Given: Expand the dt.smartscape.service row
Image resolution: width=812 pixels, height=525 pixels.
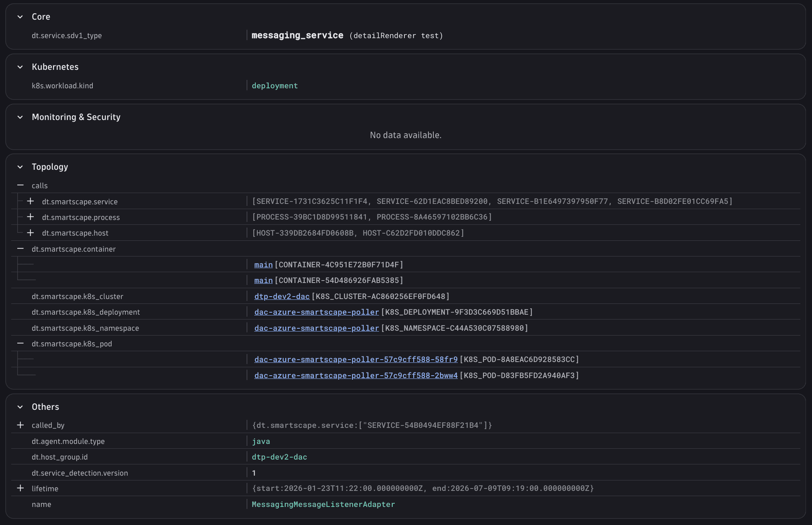Looking at the screenshot, I should (x=31, y=201).
